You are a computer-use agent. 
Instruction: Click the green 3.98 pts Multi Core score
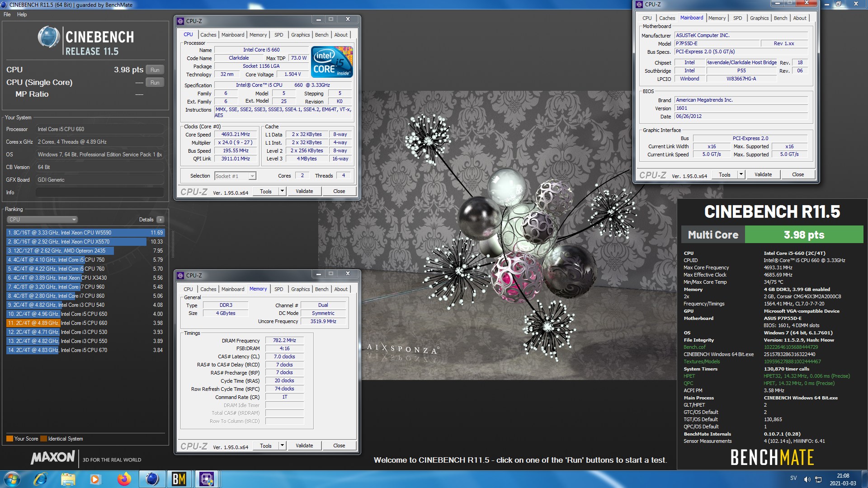pyautogui.click(x=804, y=235)
